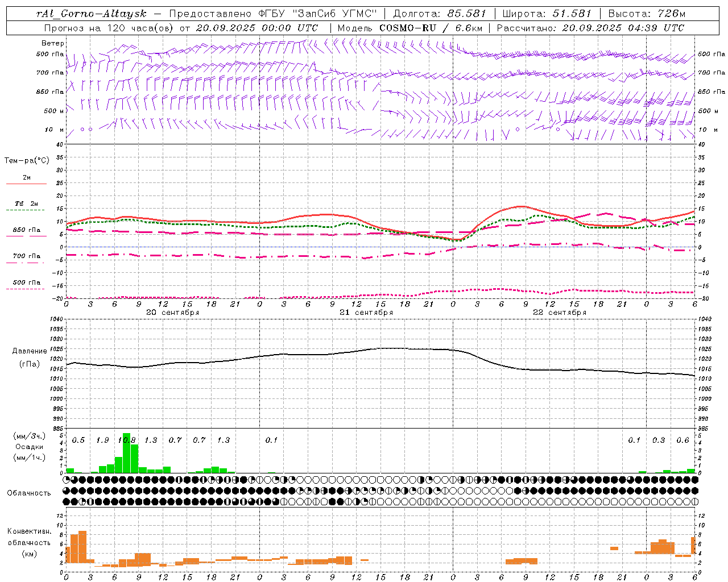Viewport: 728px width, 582px height.
Task: Click the 10.8 precipitation total
Action: (127, 440)
